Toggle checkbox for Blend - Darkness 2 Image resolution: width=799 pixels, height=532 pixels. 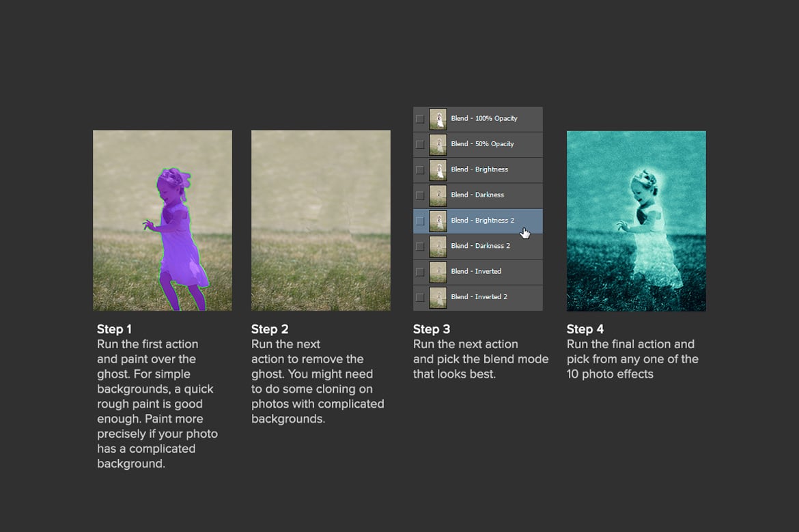tap(420, 246)
